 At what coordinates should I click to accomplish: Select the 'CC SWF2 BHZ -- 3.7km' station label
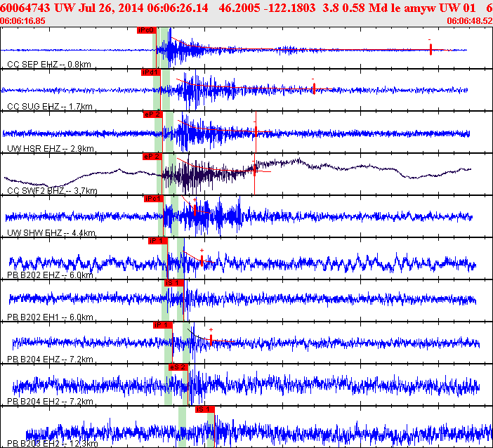52,190
